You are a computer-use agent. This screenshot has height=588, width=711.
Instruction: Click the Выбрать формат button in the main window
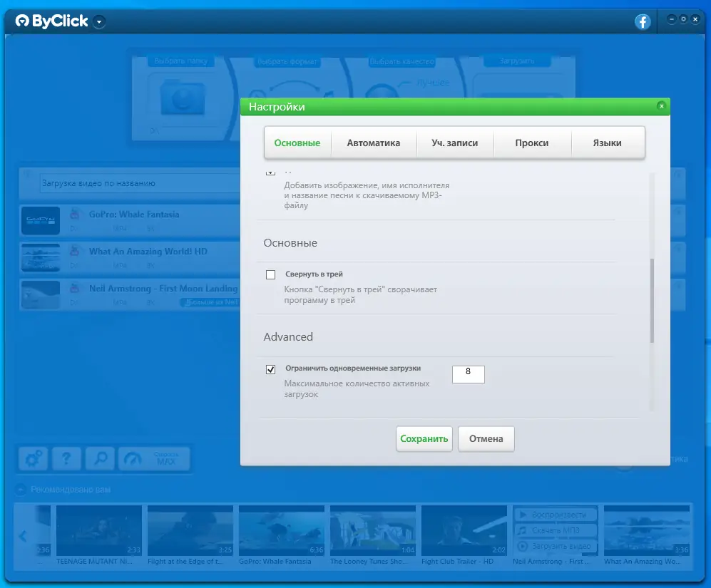click(287, 62)
